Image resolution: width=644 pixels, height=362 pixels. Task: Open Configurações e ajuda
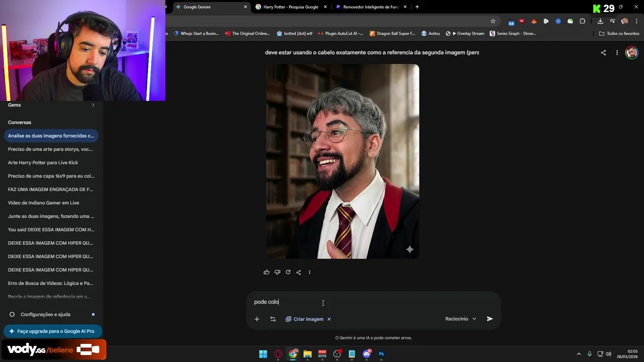[52, 315]
